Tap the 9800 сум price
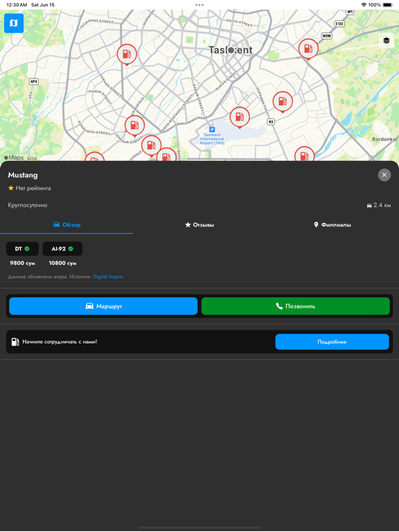 22,263
